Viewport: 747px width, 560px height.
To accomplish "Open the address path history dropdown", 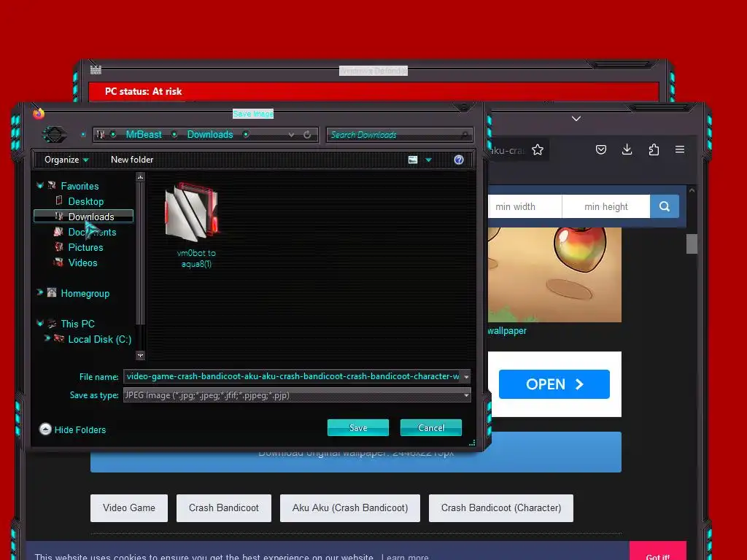I will tap(291, 135).
